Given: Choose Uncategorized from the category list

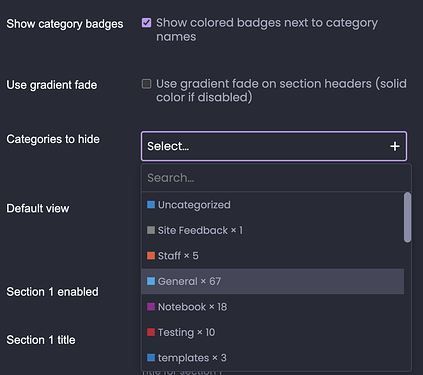Looking at the screenshot, I should pyautogui.click(x=273, y=205).
